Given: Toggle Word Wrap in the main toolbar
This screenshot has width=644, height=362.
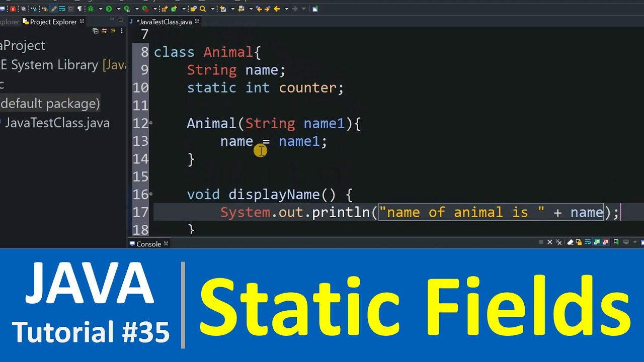Looking at the screenshot, I should point(62,9).
